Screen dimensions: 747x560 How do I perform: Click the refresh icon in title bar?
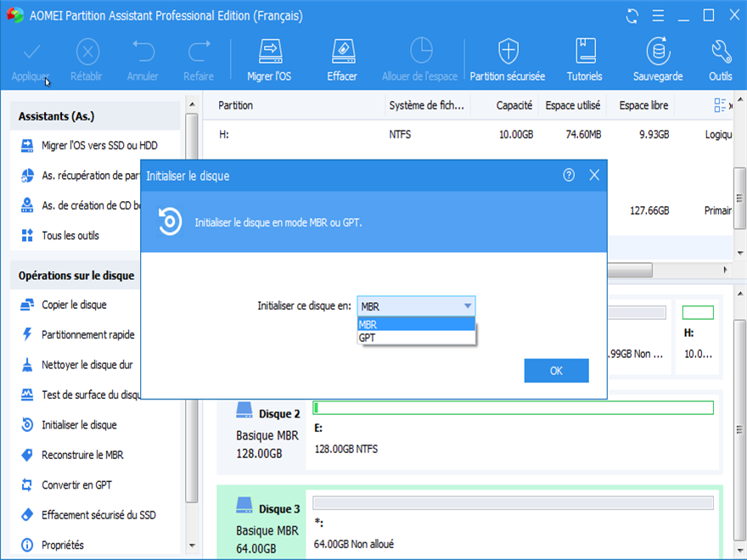pos(632,15)
